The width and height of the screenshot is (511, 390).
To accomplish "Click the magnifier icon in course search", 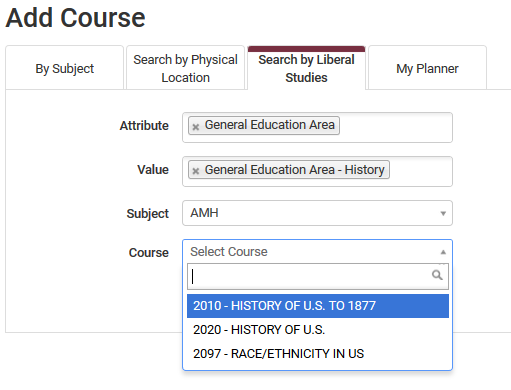I will [x=437, y=275].
